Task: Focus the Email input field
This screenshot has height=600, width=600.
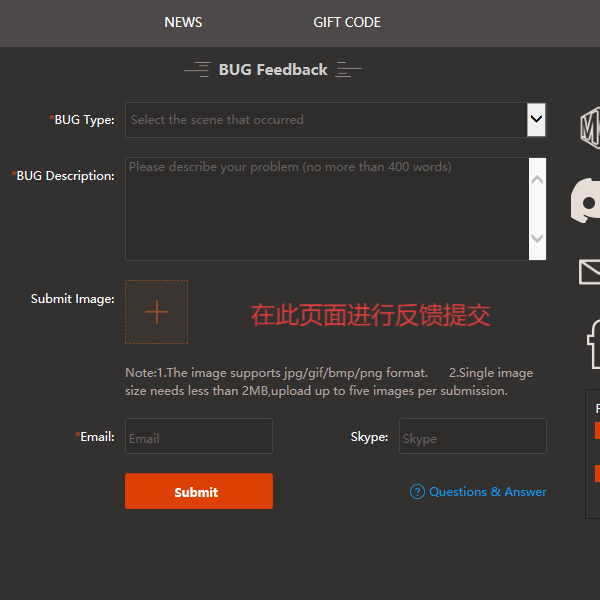Action: click(199, 437)
